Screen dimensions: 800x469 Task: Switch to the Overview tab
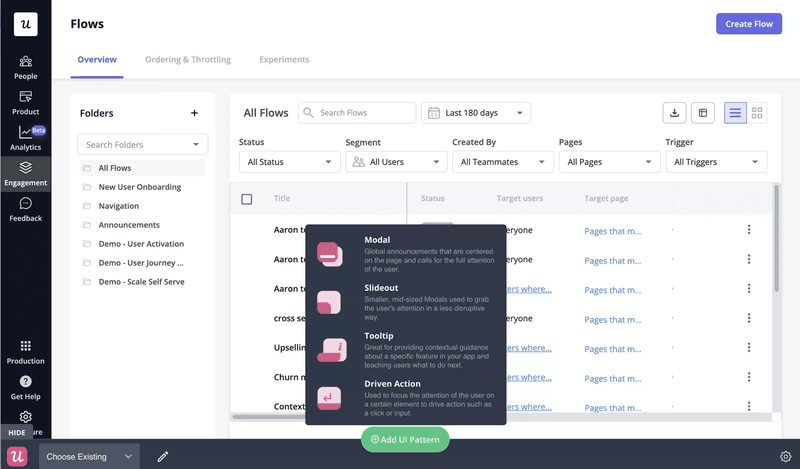pos(97,60)
